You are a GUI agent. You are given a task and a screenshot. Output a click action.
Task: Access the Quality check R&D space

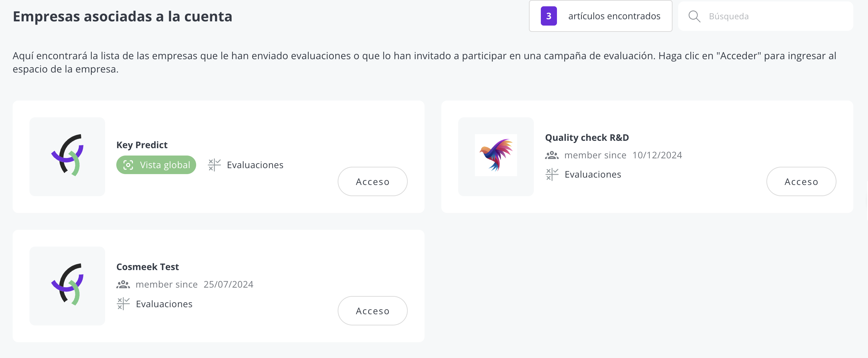pyautogui.click(x=801, y=181)
